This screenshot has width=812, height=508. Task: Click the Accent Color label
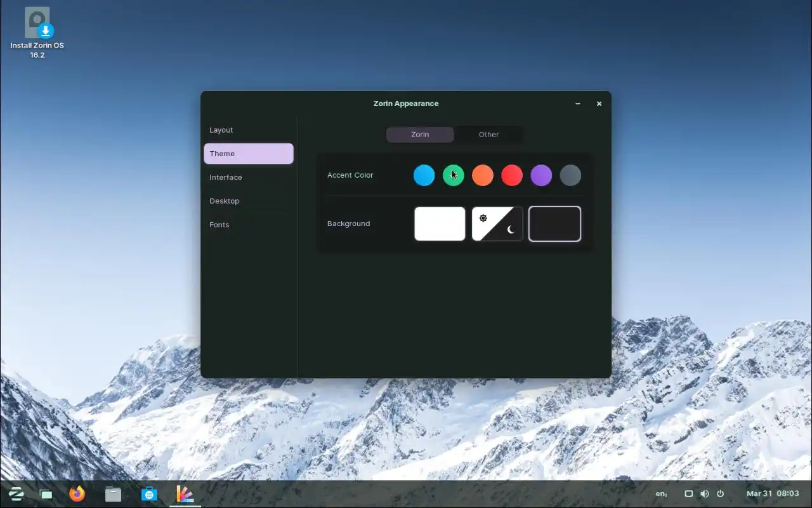click(x=350, y=175)
